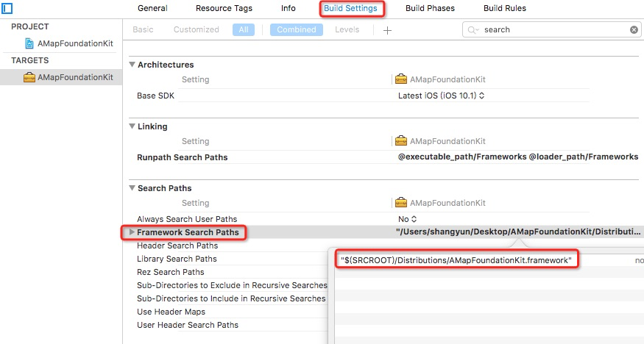Switch to Combined view mode
Viewport: 644px width, 344px height.
point(297,30)
